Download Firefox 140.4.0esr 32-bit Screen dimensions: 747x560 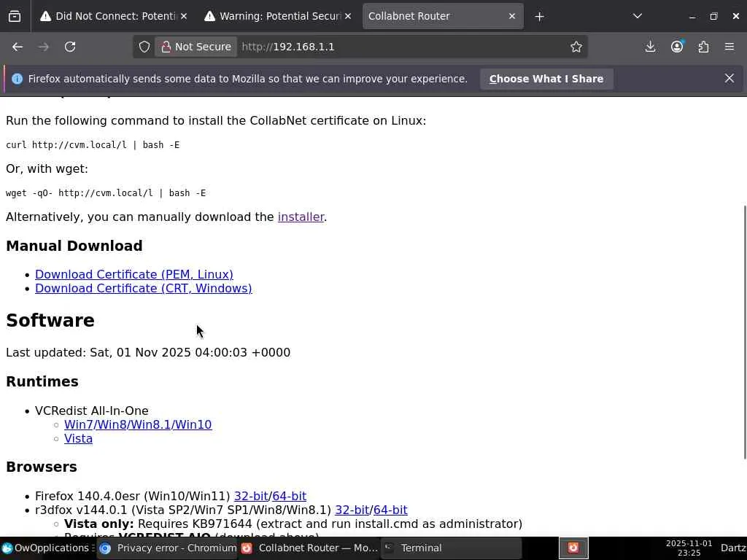pos(251,496)
